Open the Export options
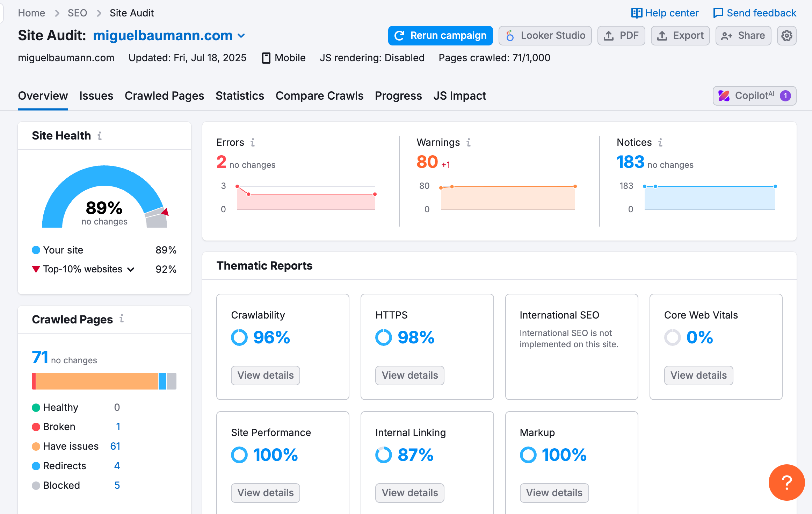 pos(680,36)
